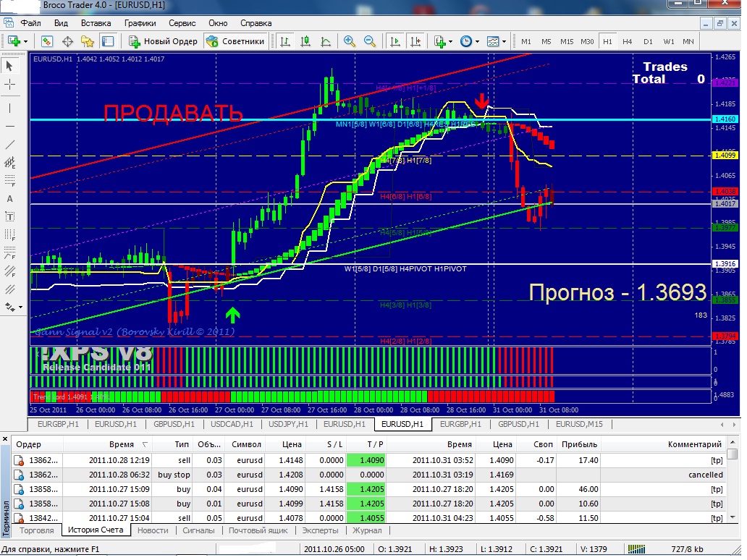Open the Новости terminal tab

[x=153, y=530]
